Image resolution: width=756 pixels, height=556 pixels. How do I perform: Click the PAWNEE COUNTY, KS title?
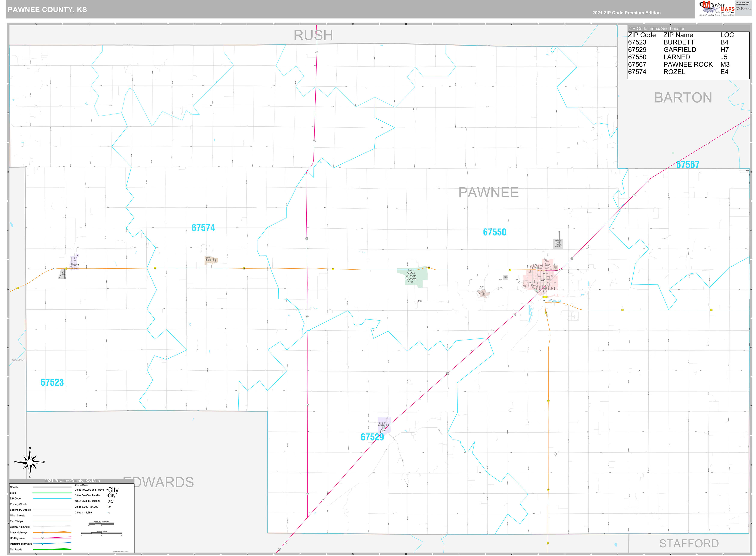tap(47, 10)
